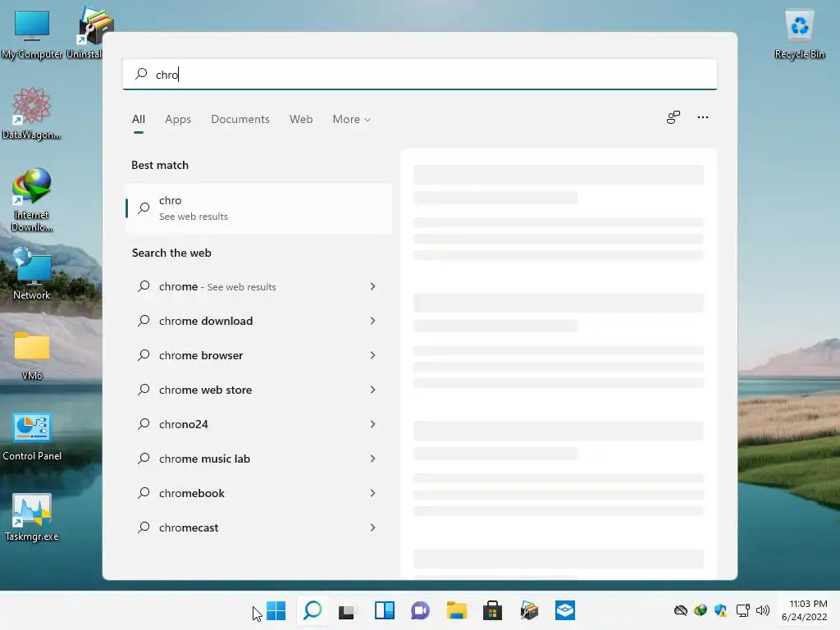
Task: Switch to the All tab
Action: pyautogui.click(x=138, y=120)
